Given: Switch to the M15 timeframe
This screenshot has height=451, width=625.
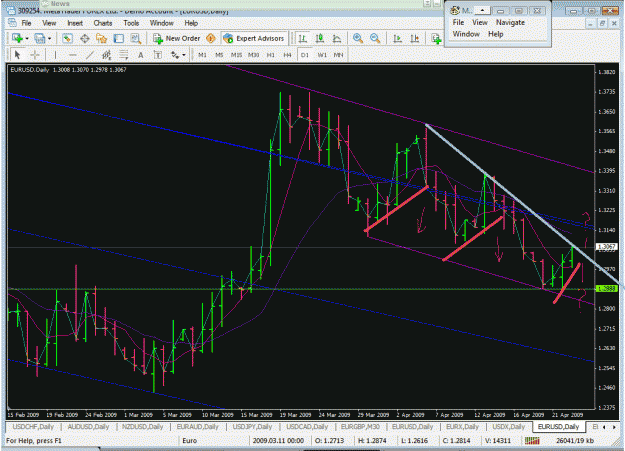Looking at the screenshot, I should pyautogui.click(x=236, y=55).
